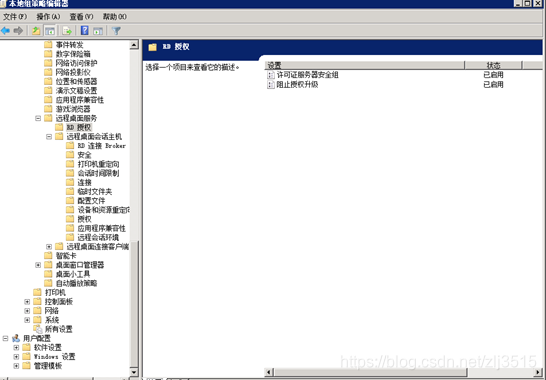546x380 pixels.
Task: Select the RD 授权 tree folder
Action: tap(79, 127)
